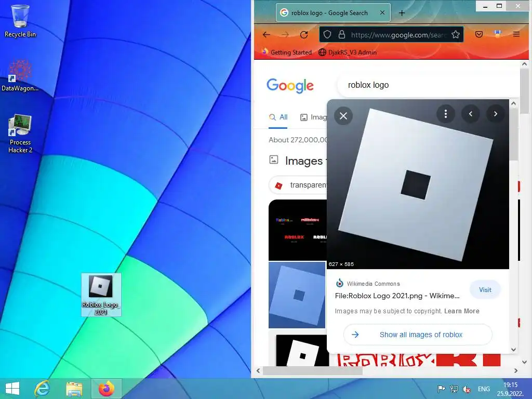The width and height of the screenshot is (532, 399).
Task: Go to Google homepage via logo
Action: click(290, 85)
